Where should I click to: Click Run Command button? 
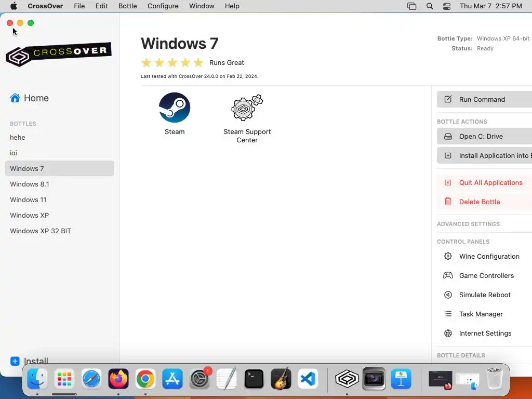[x=485, y=99]
